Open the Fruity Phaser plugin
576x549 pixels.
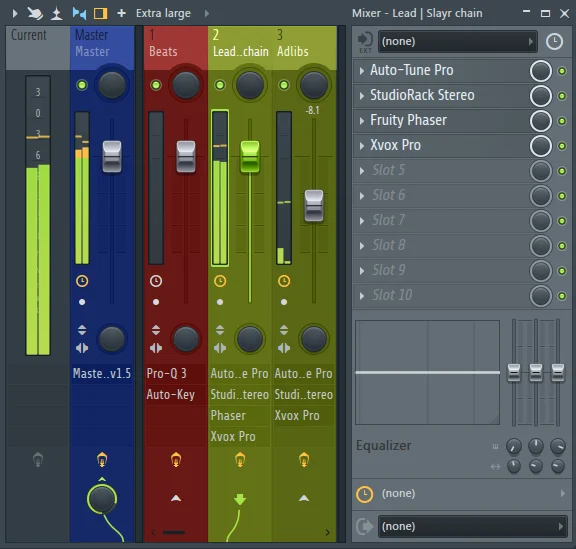pos(408,120)
